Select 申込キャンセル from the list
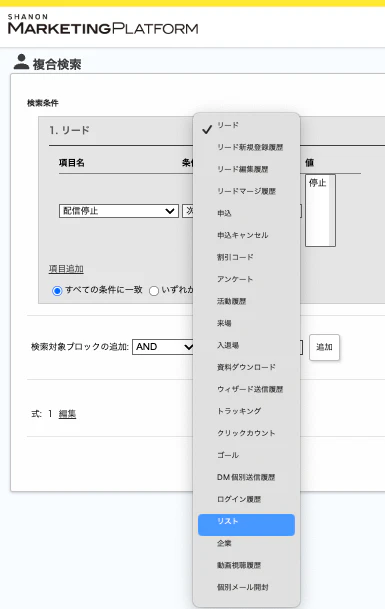The image size is (385, 609). pyautogui.click(x=246, y=235)
